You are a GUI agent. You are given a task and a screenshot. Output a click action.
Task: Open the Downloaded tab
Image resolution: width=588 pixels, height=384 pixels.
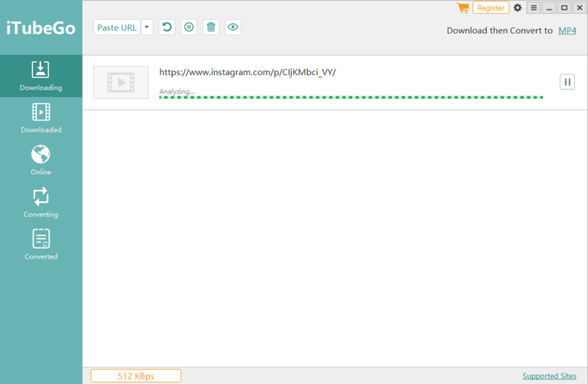coord(41,118)
